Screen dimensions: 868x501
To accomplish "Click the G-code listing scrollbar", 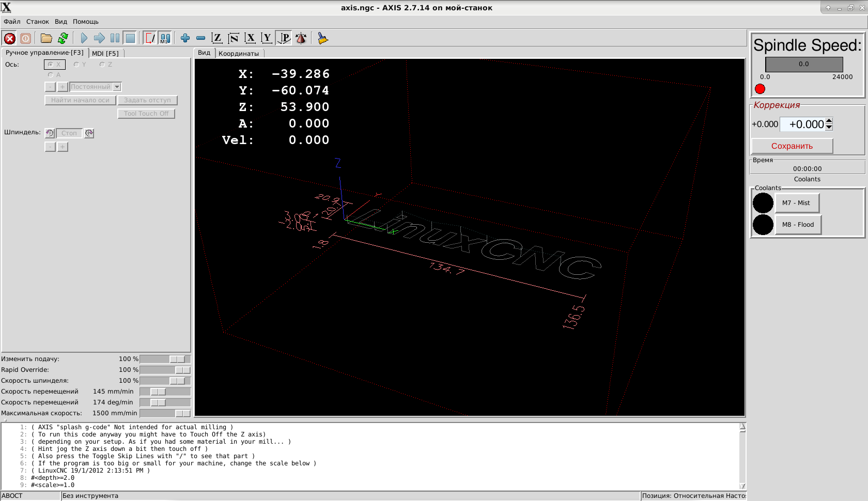I will (x=742, y=456).
